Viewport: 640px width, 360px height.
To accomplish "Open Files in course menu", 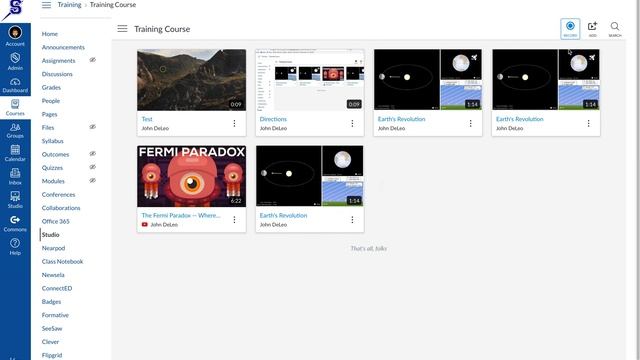I will point(48,128).
